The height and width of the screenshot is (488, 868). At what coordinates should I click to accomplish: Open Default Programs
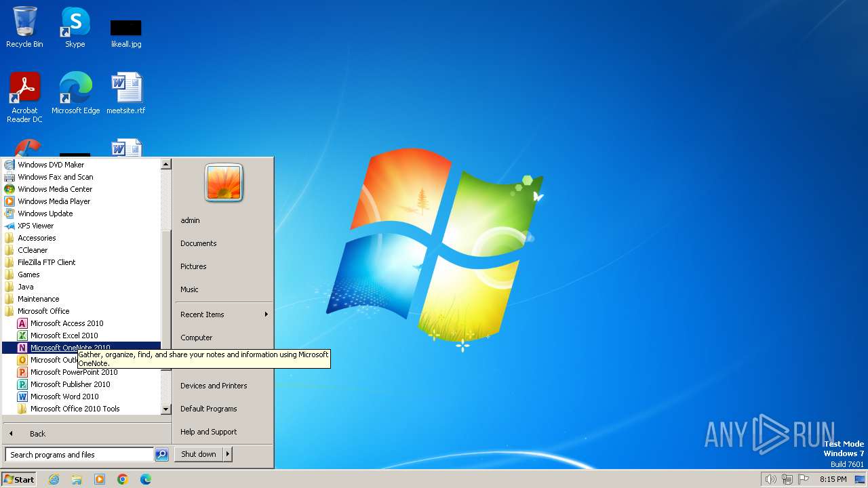[x=223, y=409]
